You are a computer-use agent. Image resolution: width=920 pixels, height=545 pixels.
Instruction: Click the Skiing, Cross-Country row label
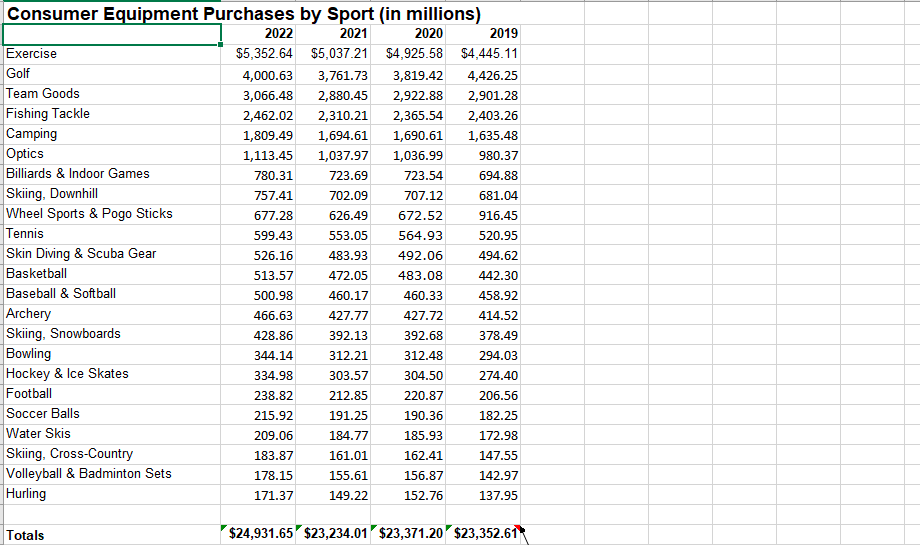coord(70,454)
